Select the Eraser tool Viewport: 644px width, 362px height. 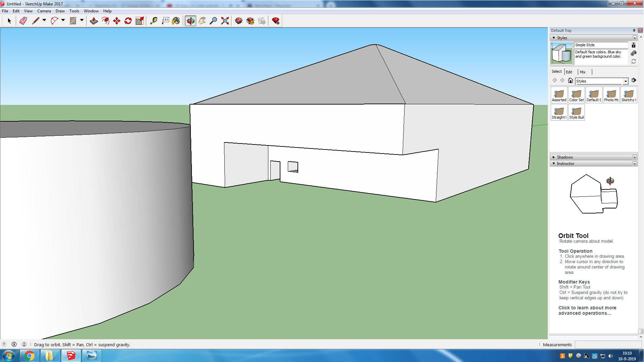tap(23, 21)
